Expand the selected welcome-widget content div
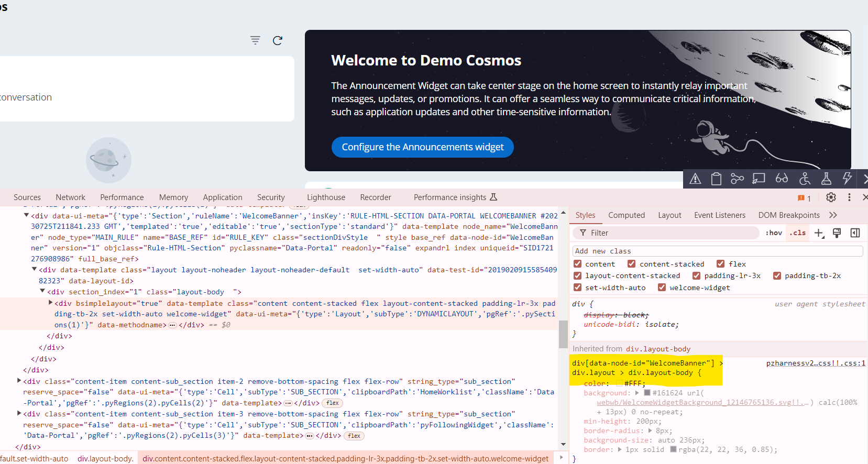 tap(50, 303)
